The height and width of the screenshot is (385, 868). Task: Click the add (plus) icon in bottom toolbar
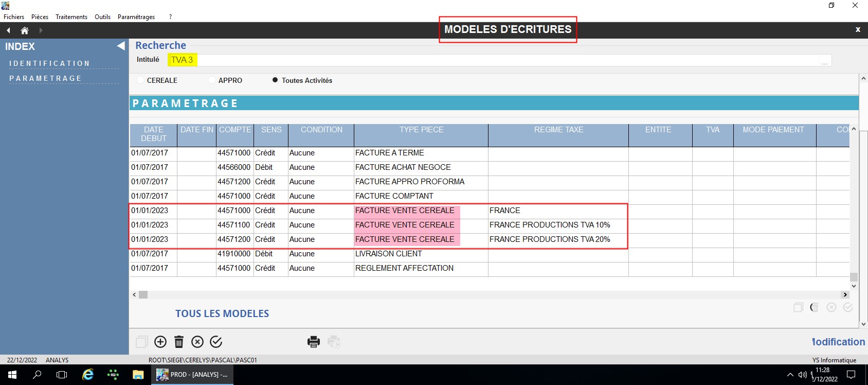[160, 342]
